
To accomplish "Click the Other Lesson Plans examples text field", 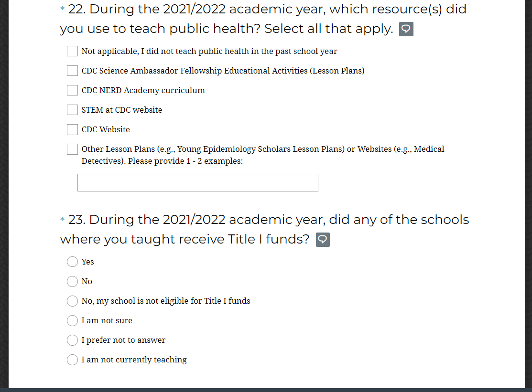I will click(x=197, y=183).
